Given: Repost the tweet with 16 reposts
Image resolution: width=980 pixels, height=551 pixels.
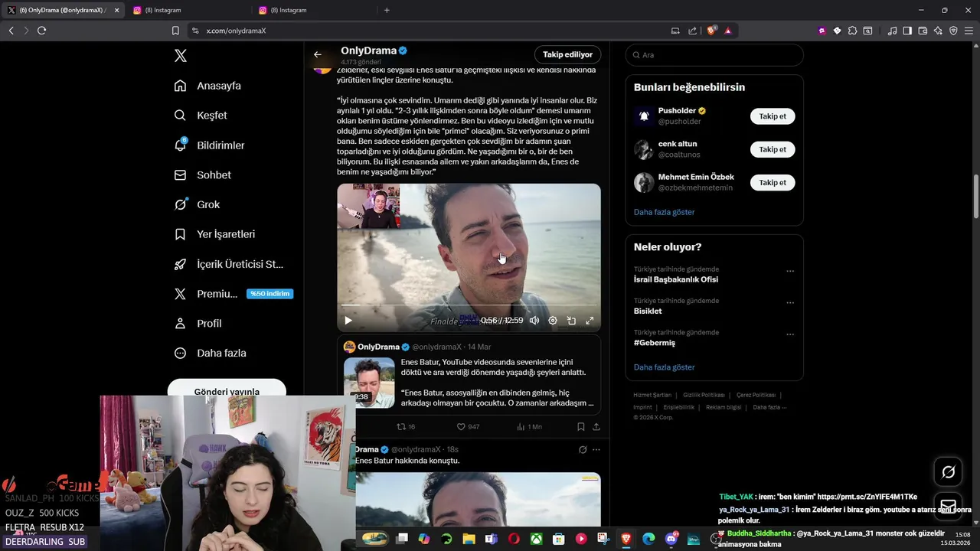Looking at the screenshot, I should [406, 426].
